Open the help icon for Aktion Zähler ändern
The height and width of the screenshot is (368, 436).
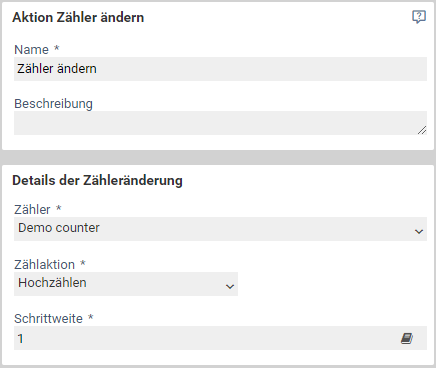pyautogui.click(x=419, y=17)
